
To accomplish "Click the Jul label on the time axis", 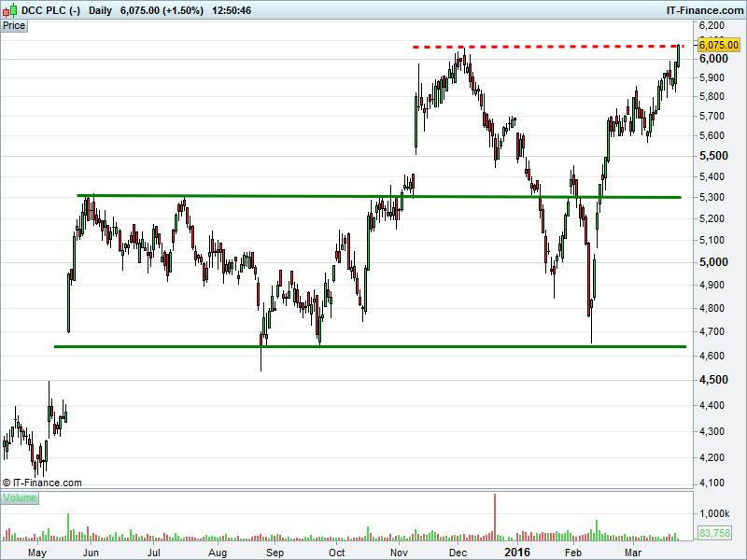I will coord(153,553).
